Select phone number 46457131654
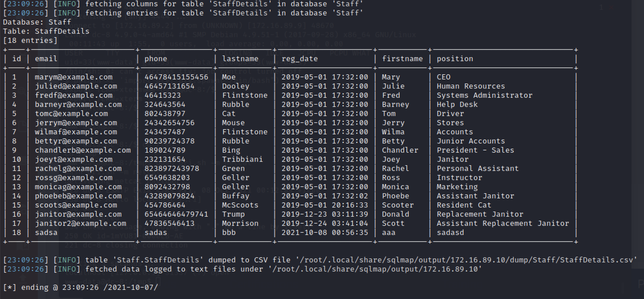 [170, 86]
